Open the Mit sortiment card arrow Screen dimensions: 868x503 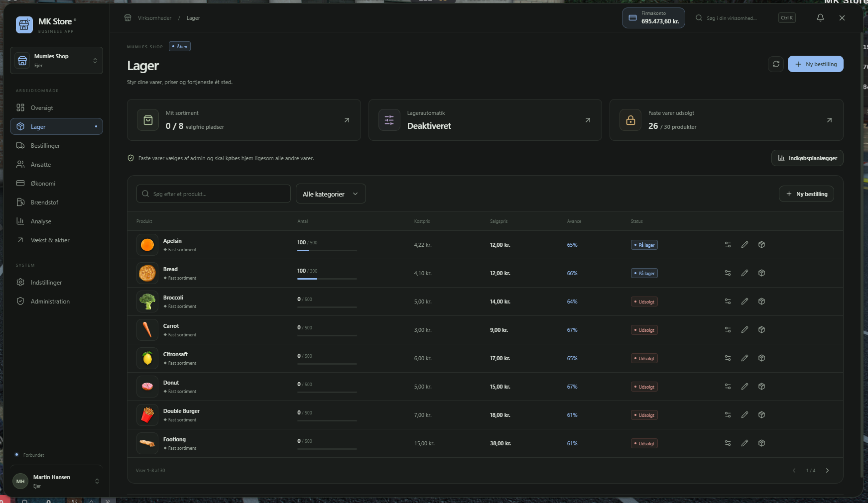point(347,120)
